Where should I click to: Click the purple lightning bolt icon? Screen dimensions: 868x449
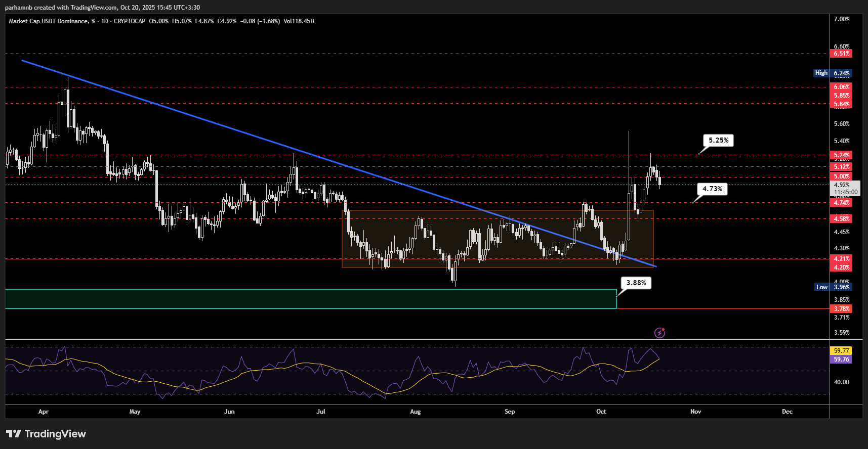click(x=659, y=333)
